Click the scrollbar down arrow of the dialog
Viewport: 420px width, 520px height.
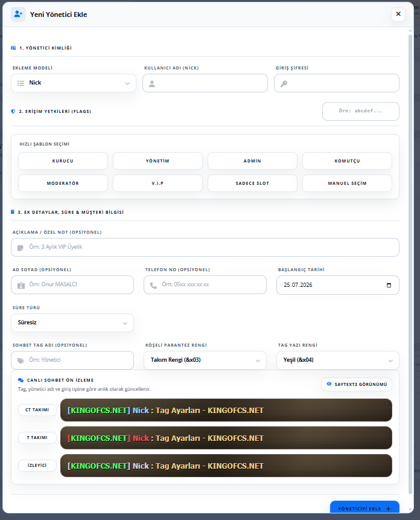click(x=410, y=510)
